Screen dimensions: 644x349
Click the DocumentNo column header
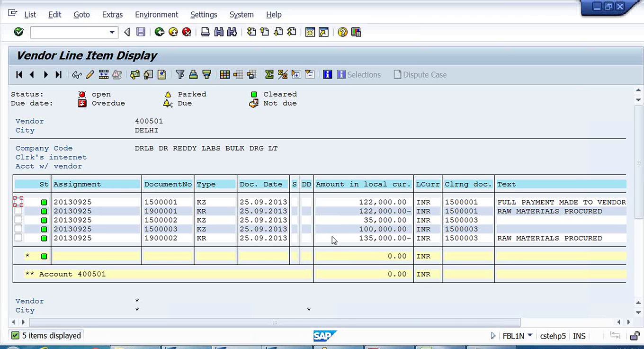[x=168, y=184]
